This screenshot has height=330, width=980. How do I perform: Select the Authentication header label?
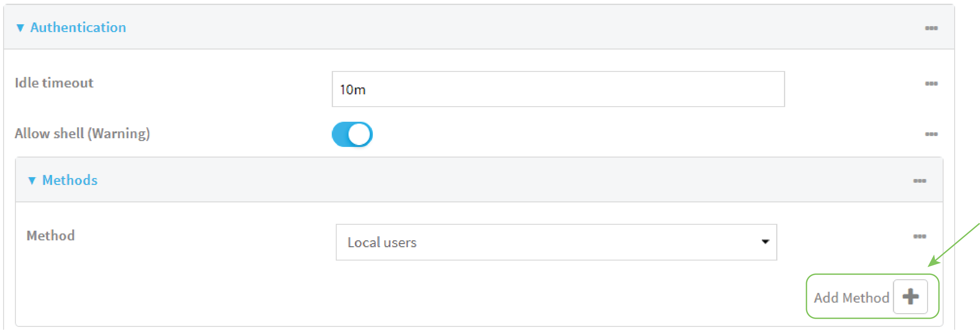coord(79,27)
